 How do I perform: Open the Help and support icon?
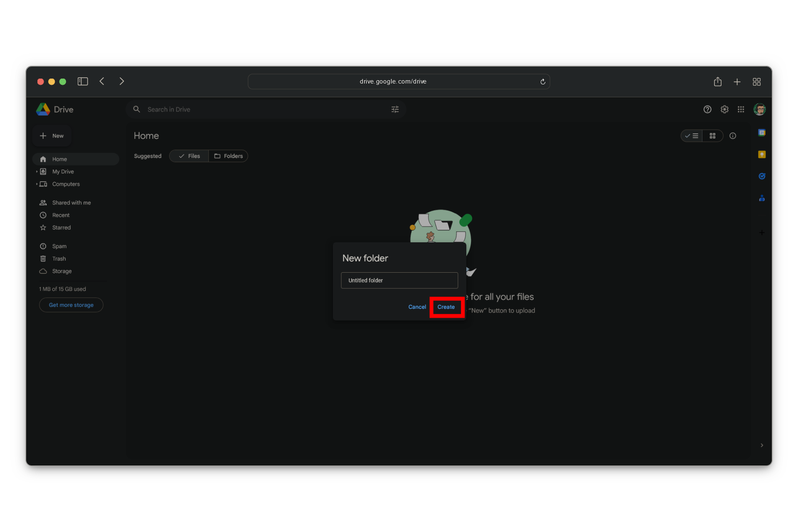707,109
